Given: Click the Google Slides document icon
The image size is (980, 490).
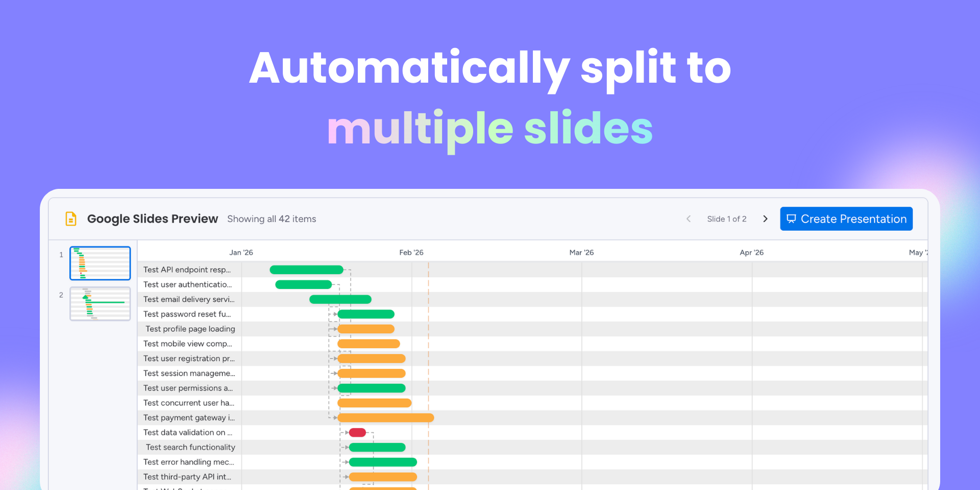Looking at the screenshot, I should point(71,219).
